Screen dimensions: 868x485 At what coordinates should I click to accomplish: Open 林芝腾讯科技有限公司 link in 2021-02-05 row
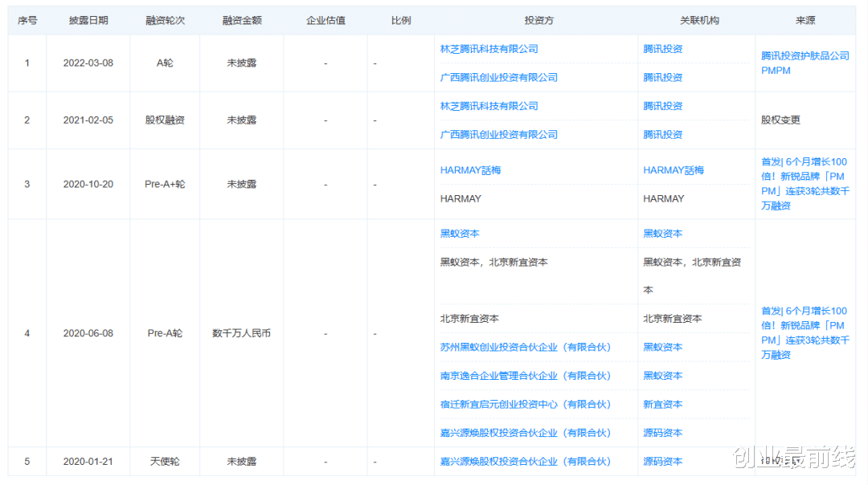pyautogui.click(x=489, y=106)
